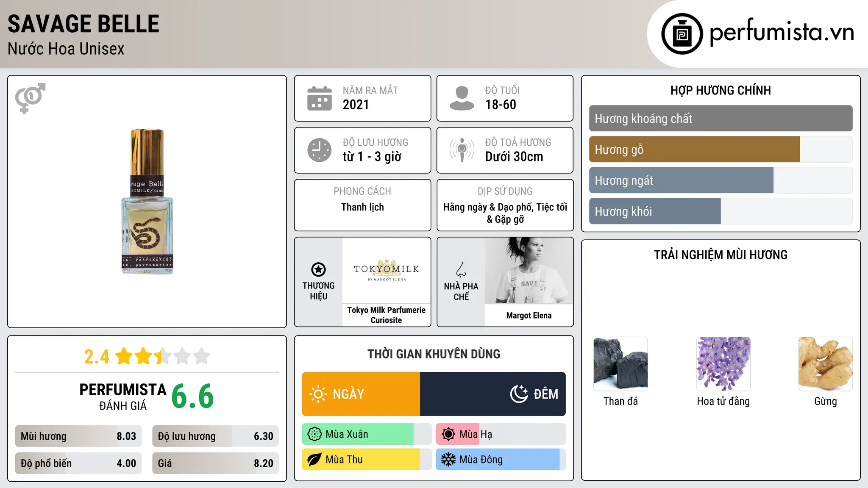Open the Tokyo Milk Parfumerie Curiosite brand link
The image size is (868, 488).
[x=387, y=315]
